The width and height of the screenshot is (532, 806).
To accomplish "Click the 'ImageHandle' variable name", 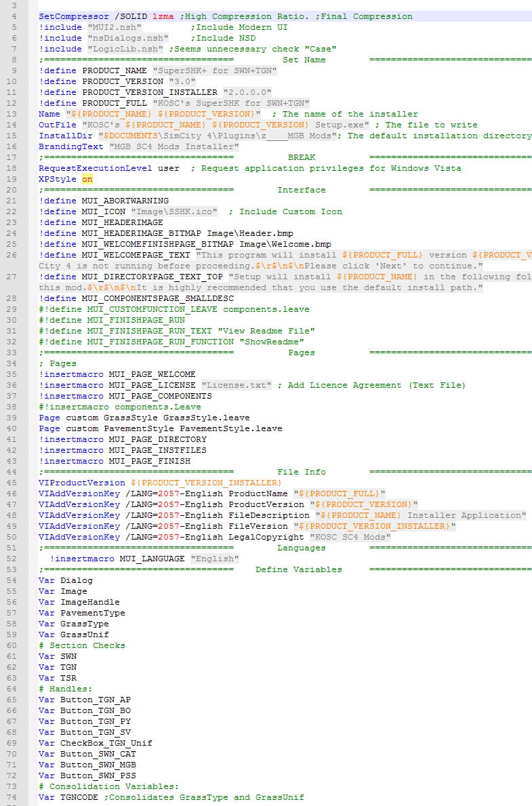I will pyautogui.click(x=90, y=602).
